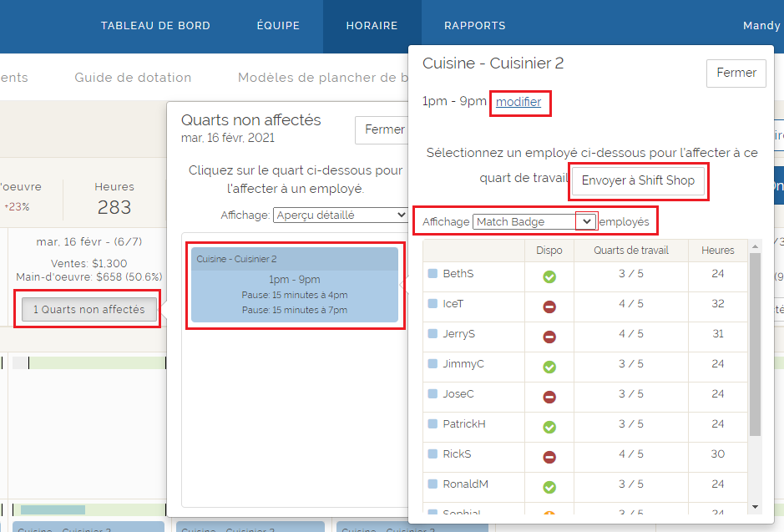
Task: Select the Cuisine - Cuisinier 2 unassigned shift card
Action: (294, 284)
